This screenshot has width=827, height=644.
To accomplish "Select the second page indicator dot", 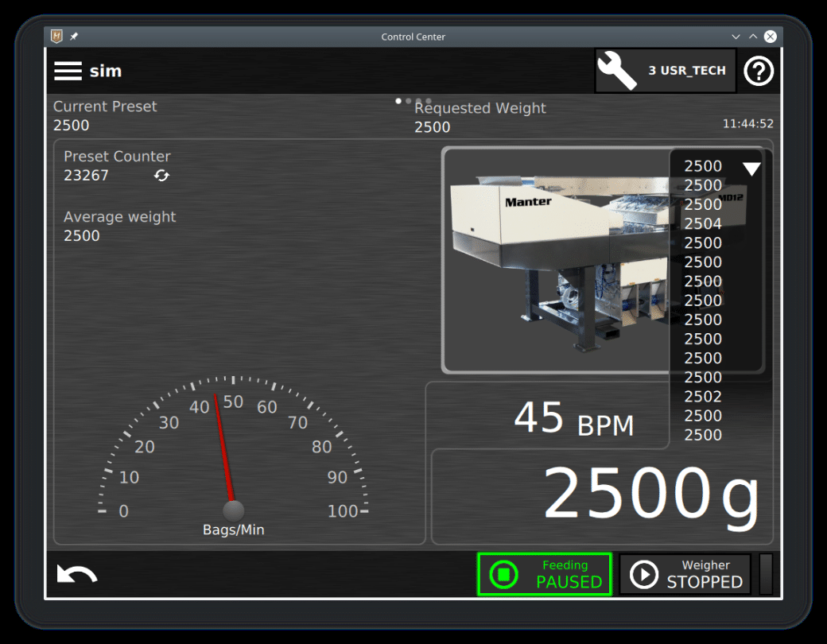I will pos(408,101).
